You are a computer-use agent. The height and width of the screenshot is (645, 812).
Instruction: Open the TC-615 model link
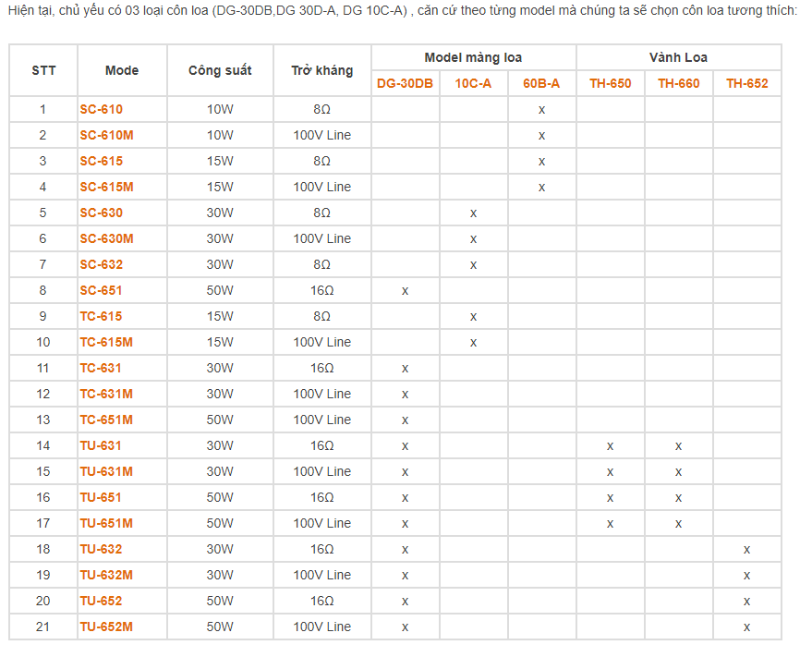[x=101, y=317]
